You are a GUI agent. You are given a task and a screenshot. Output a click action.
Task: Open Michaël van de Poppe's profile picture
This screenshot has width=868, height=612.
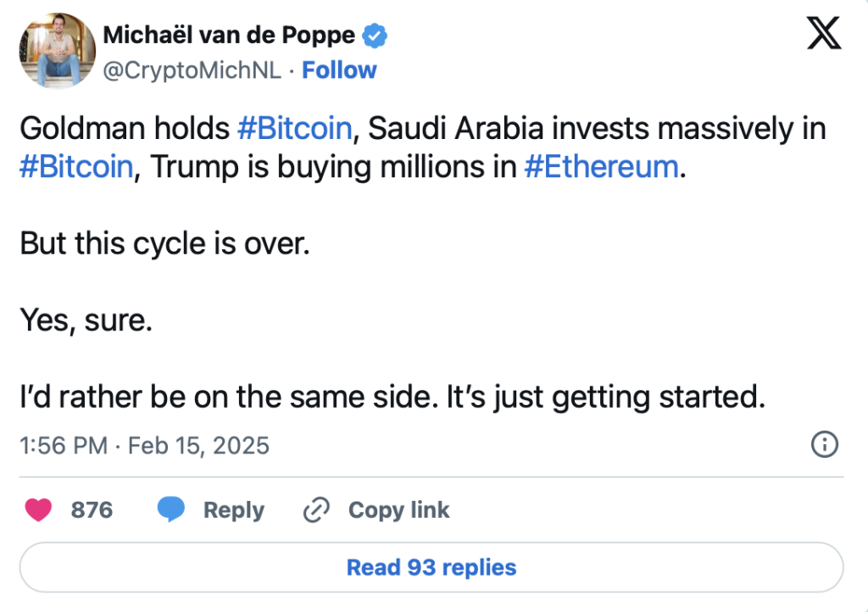(x=53, y=50)
